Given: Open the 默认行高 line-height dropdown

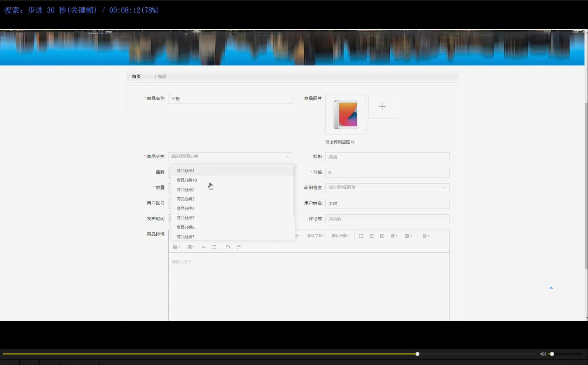Looking at the screenshot, I should pos(340,236).
